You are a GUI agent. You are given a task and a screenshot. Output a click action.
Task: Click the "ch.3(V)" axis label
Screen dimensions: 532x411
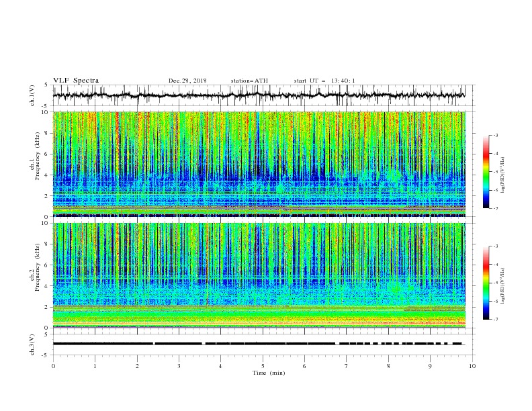click(x=32, y=345)
